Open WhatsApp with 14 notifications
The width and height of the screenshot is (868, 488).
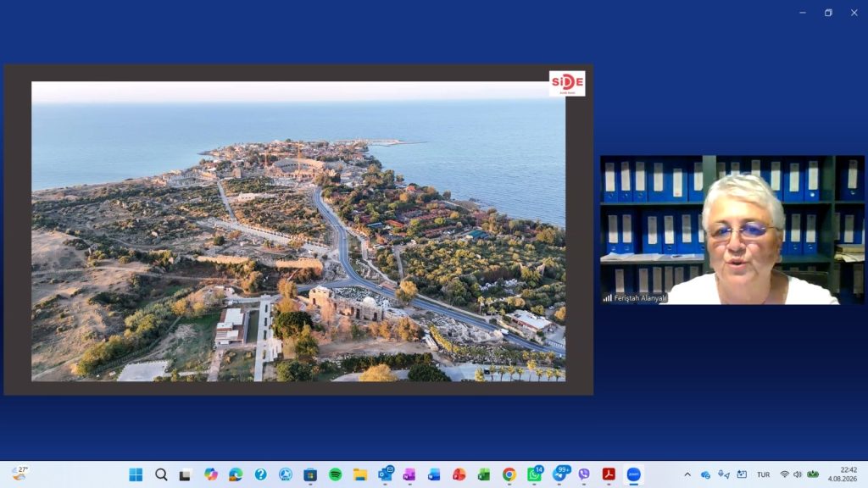coord(534,474)
